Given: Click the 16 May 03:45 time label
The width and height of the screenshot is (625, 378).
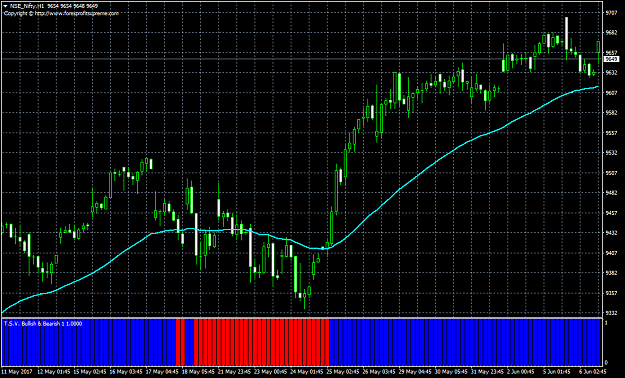Looking at the screenshot, I should click(126, 372).
